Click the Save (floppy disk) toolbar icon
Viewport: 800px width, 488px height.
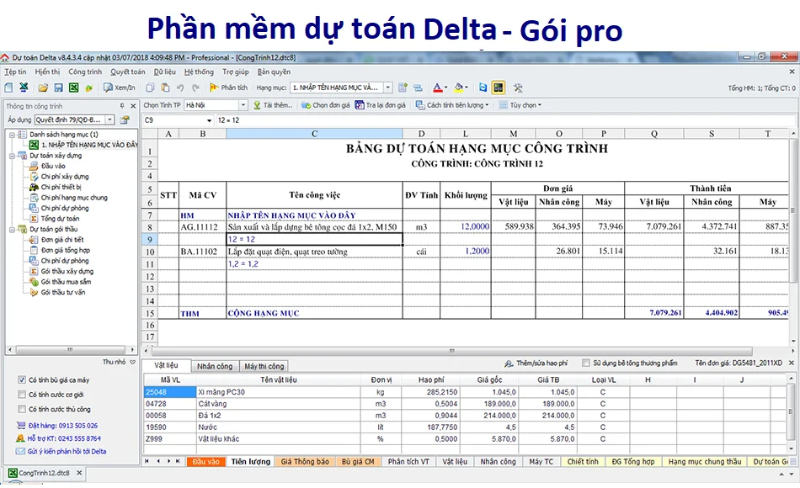point(59,88)
